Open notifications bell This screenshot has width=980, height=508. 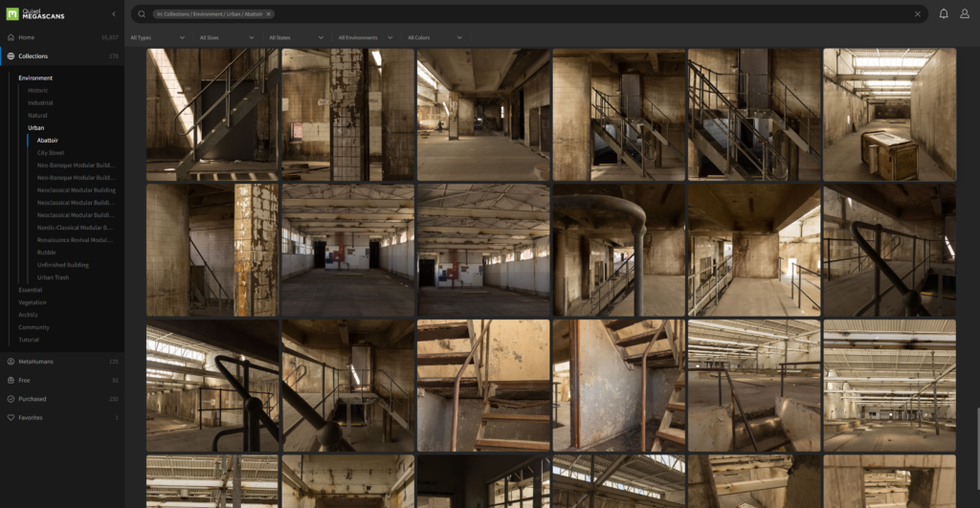click(944, 13)
